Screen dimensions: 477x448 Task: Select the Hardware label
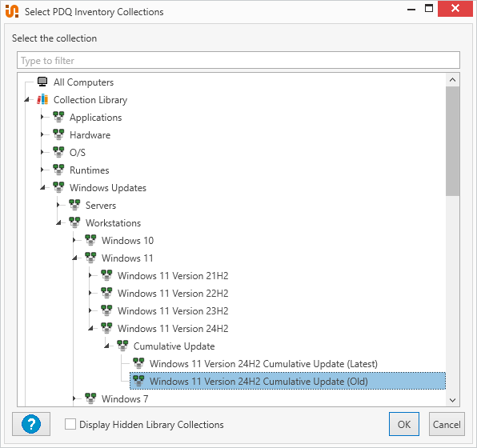pos(90,135)
